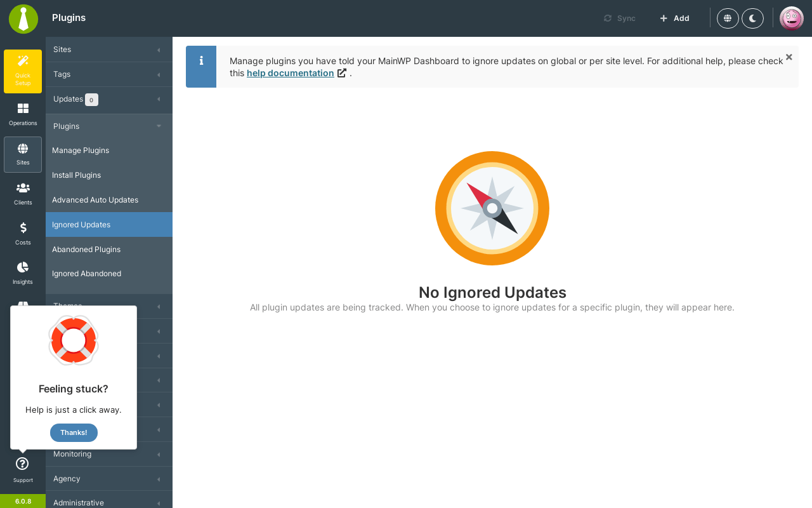
Task: Expand the Tags menu section
Action: pos(109,74)
